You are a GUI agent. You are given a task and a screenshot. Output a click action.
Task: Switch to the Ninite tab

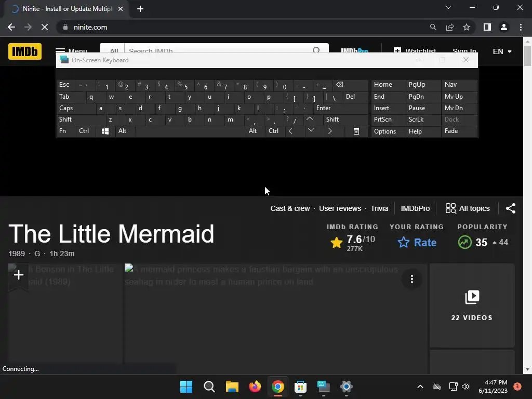coord(67,9)
